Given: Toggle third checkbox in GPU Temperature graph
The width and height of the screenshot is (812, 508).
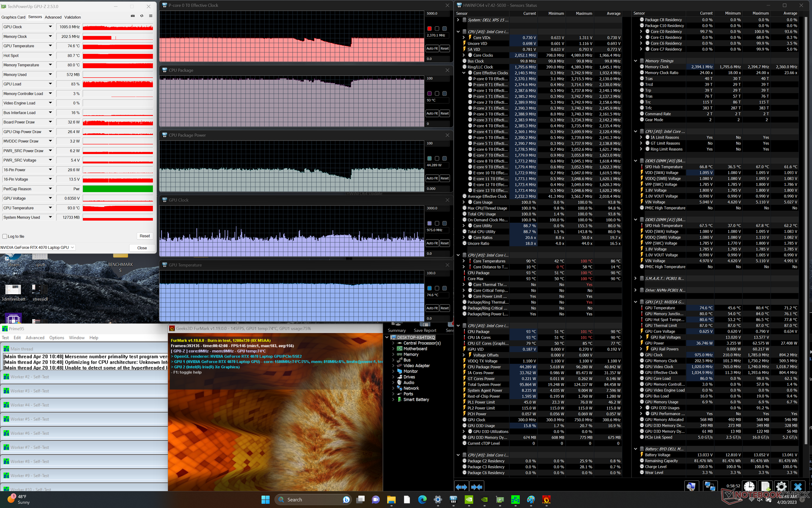Looking at the screenshot, I should click(x=444, y=288).
